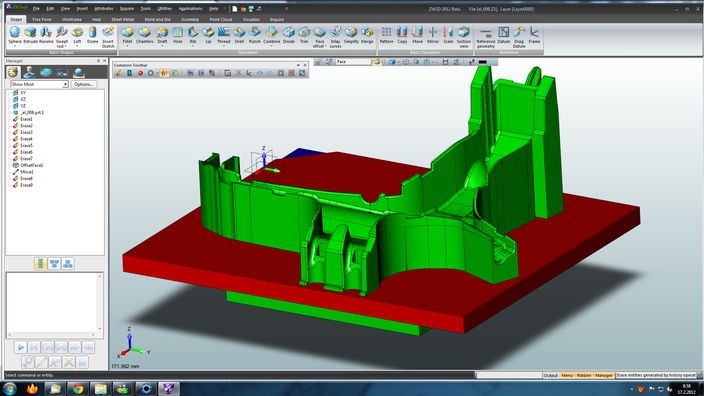
Task: Click the pencil edit feature button
Action: point(41,362)
